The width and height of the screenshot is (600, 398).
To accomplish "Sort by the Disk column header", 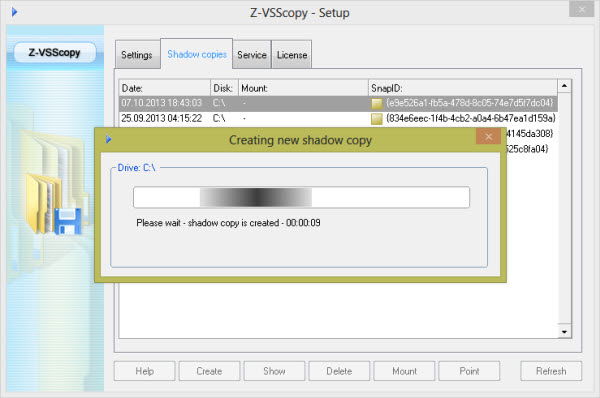I will pos(224,88).
